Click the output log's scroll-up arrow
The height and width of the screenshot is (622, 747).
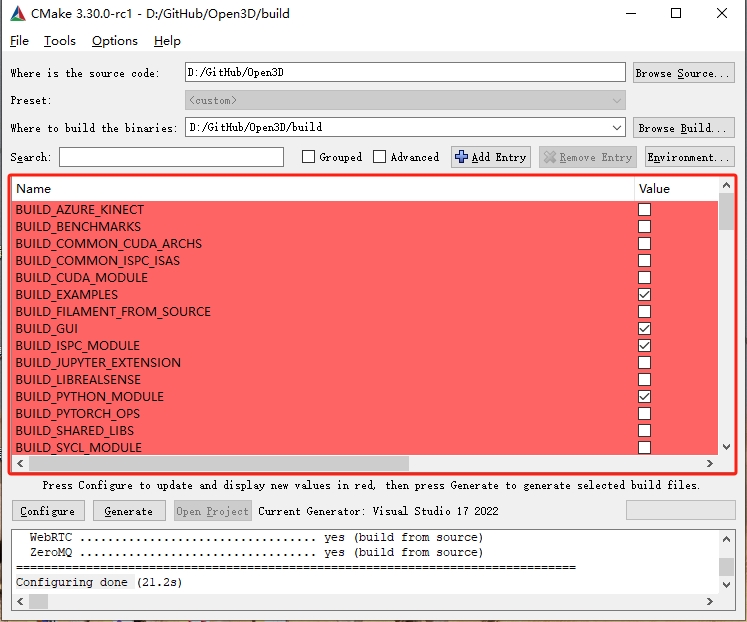(x=726, y=539)
